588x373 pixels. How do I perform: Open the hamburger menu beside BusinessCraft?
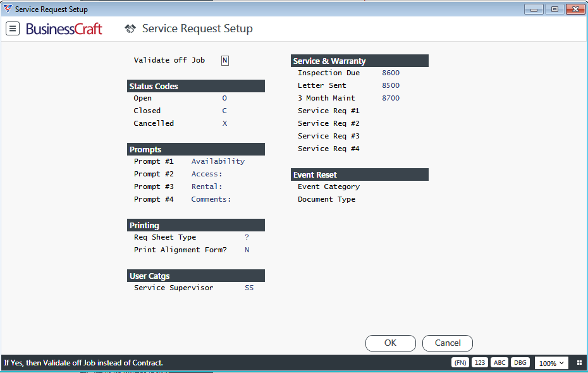[x=13, y=28]
